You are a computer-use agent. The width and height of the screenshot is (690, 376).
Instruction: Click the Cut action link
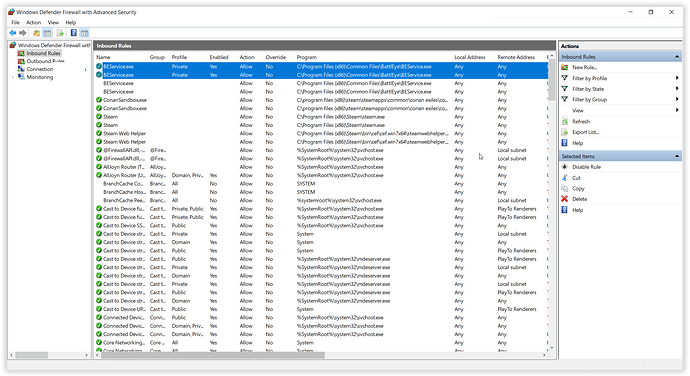pyautogui.click(x=576, y=178)
